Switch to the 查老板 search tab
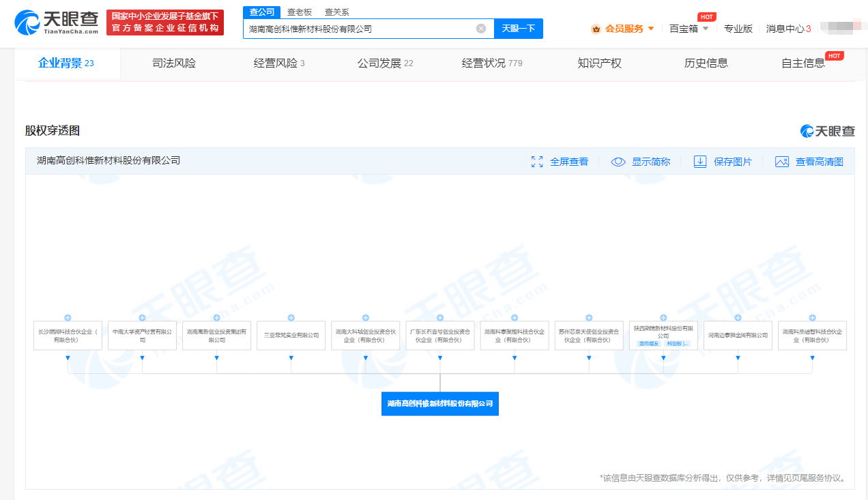Image resolution: width=868 pixels, height=500 pixels. (x=300, y=12)
